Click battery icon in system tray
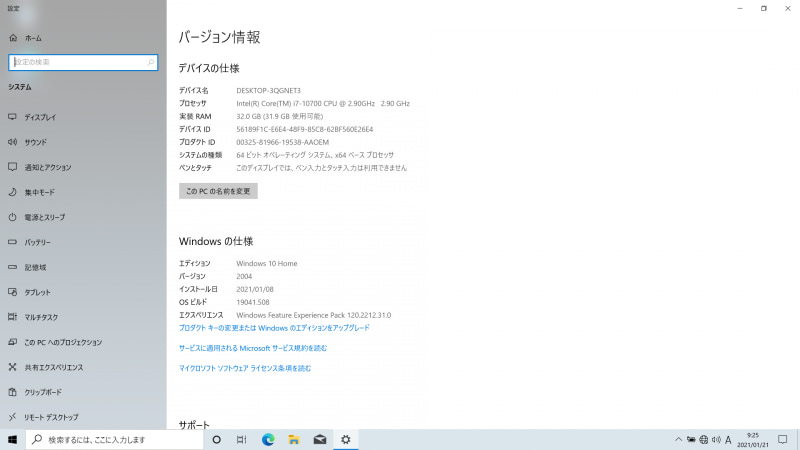Viewport: 800px width, 450px height. pos(691,439)
